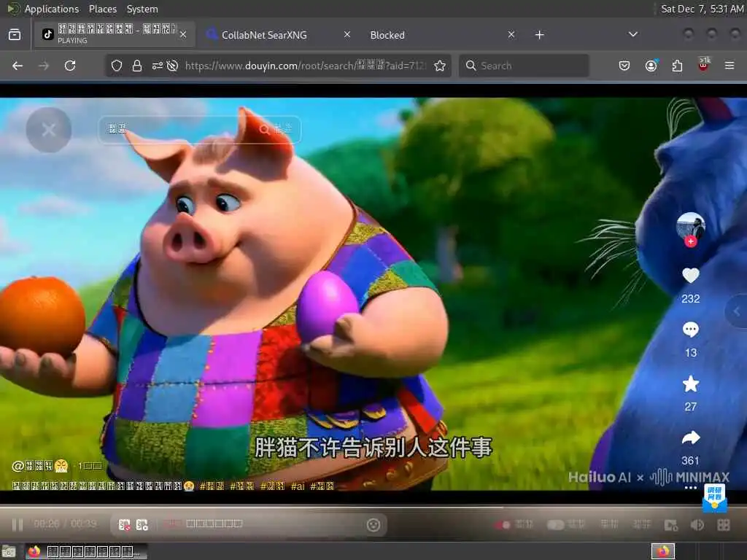Open the Pocket save icon
The image size is (747, 560).
click(x=624, y=66)
